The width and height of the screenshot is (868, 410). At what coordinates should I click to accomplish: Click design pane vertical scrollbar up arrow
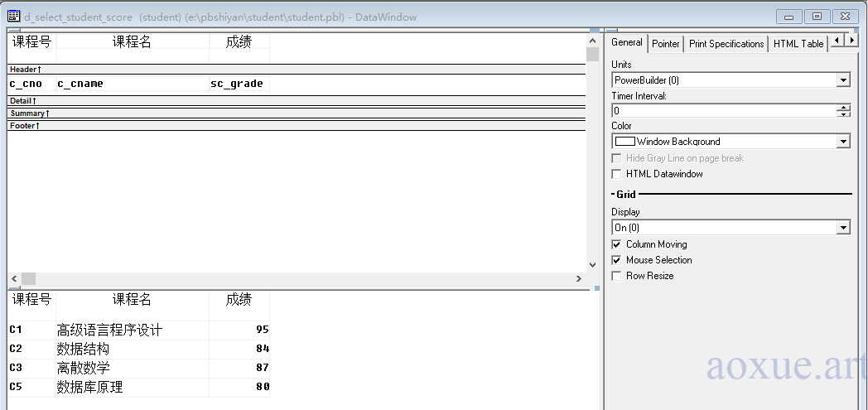pos(592,41)
